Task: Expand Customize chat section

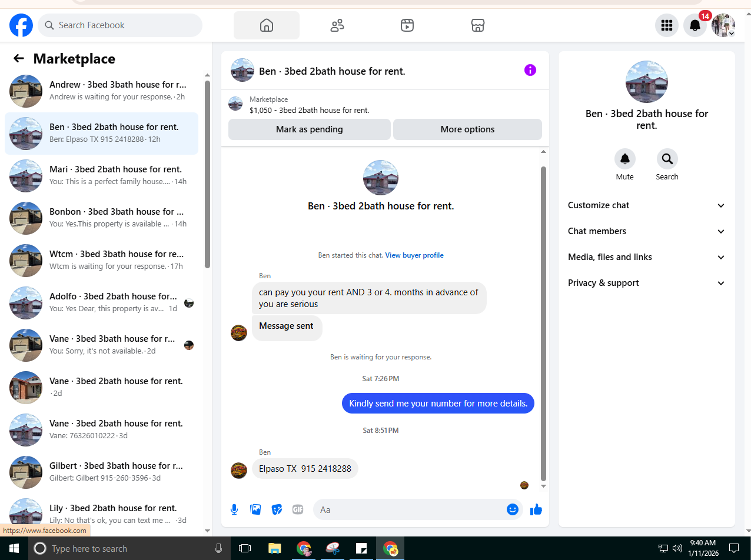Action: point(646,205)
